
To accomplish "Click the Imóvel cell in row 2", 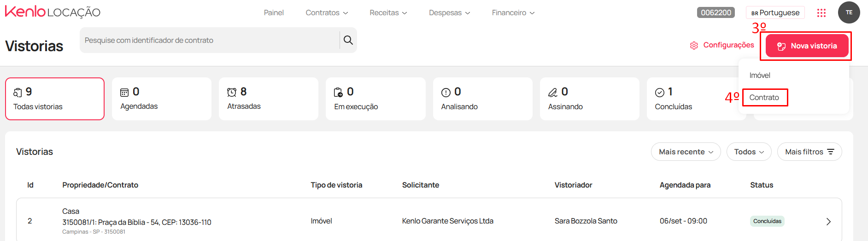I will (x=321, y=221).
